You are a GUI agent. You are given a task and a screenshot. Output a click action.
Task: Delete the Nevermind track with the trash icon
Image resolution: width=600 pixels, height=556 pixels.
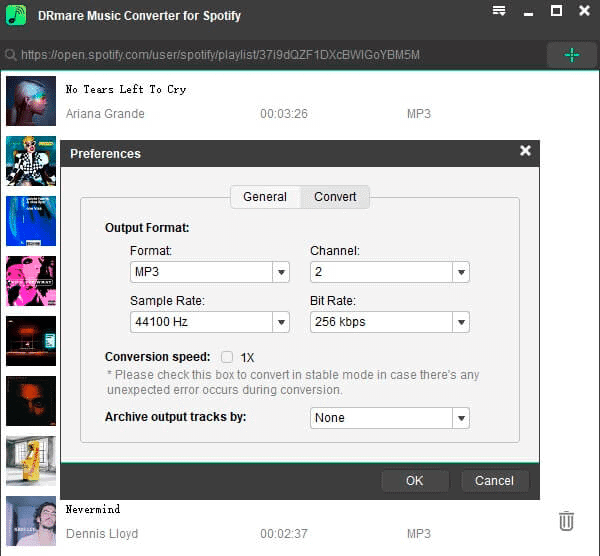tap(566, 521)
